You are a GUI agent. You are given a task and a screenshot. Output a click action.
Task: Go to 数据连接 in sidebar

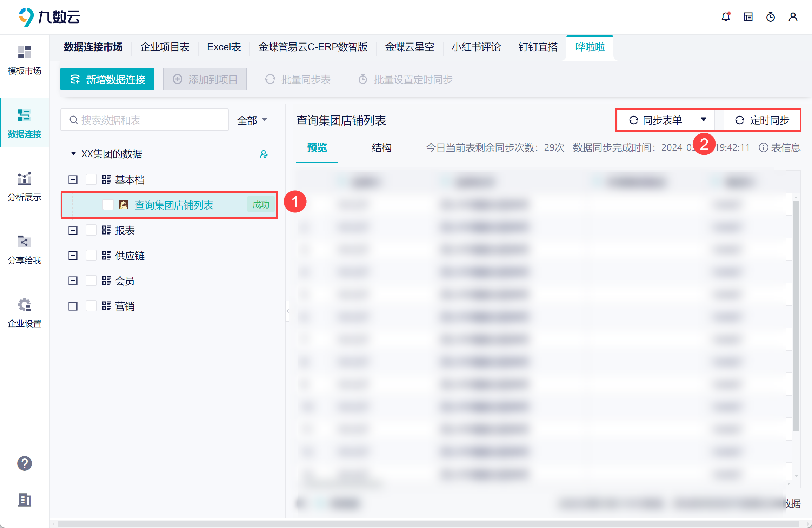pyautogui.click(x=25, y=124)
